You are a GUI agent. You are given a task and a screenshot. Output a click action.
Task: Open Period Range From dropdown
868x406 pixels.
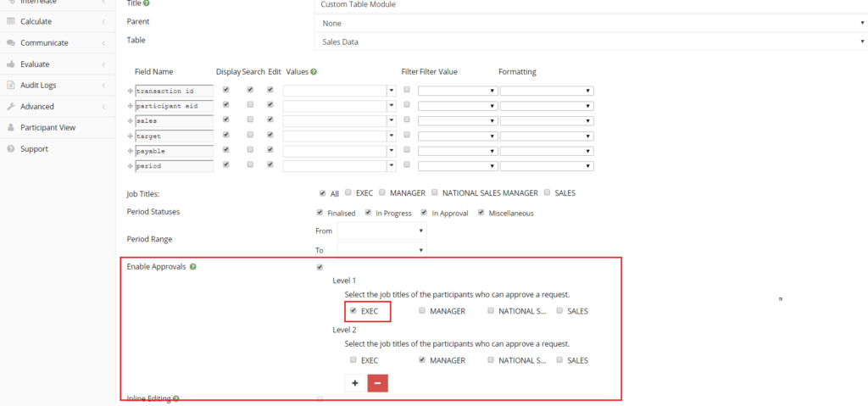(x=382, y=230)
